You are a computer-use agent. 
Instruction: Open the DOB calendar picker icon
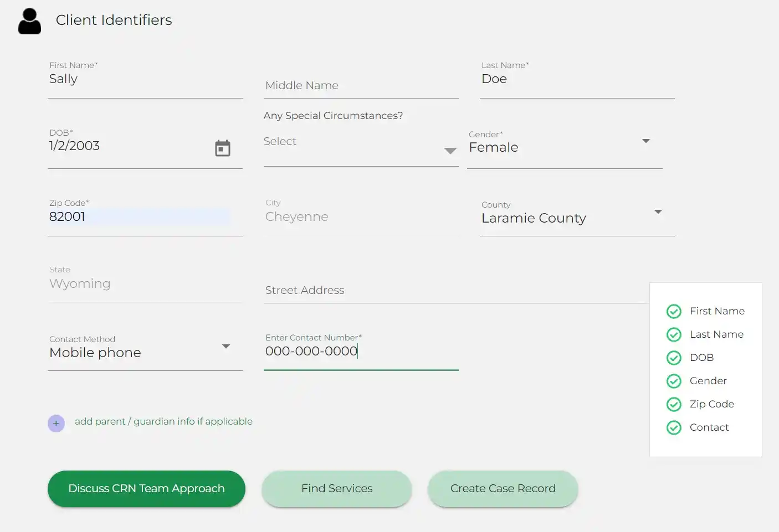pyautogui.click(x=223, y=148)
